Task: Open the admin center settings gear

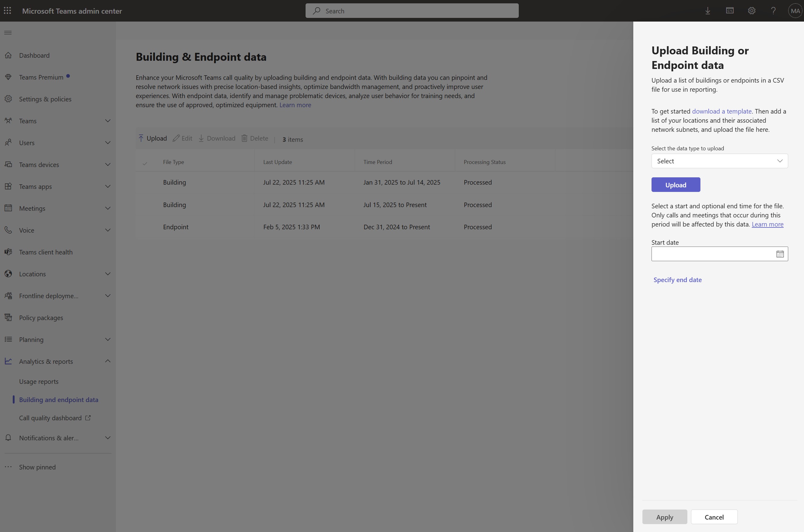Action: pos(751,11)
